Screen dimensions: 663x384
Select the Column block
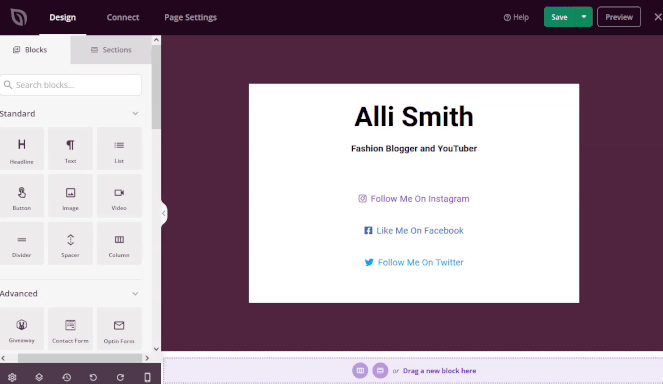119,243
